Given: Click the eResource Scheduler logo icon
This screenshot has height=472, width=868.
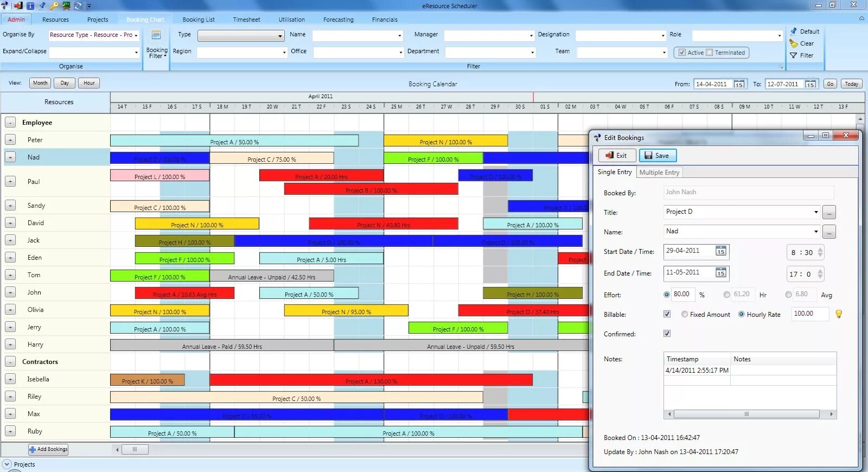Looking at the screenshot, I should click(x=5, y=5).
